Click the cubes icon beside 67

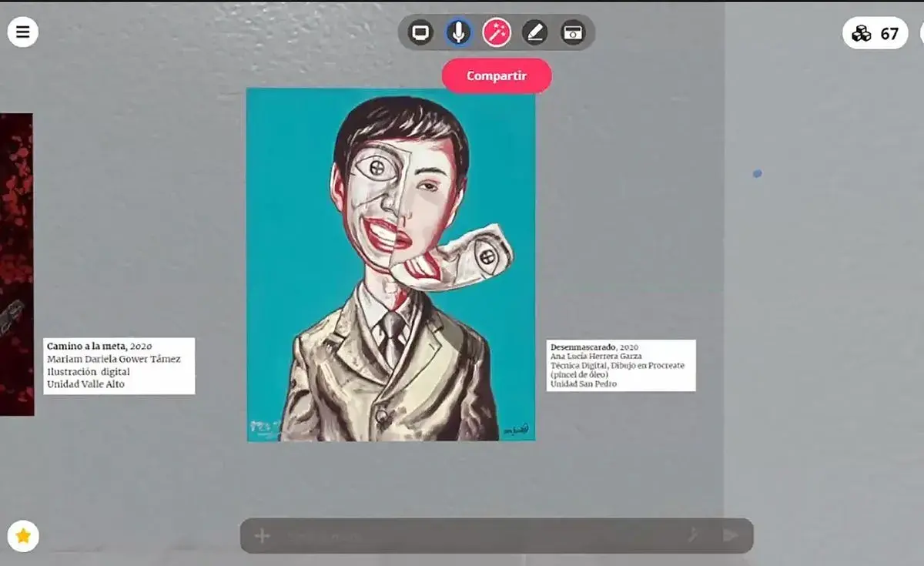pos(862,34)
